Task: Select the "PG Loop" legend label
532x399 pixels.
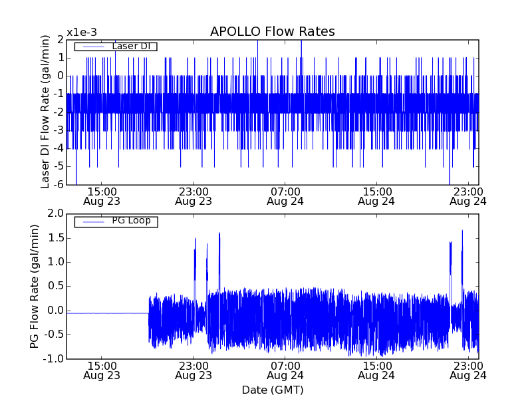Action: pyautogui.click(x=131, y=221)
